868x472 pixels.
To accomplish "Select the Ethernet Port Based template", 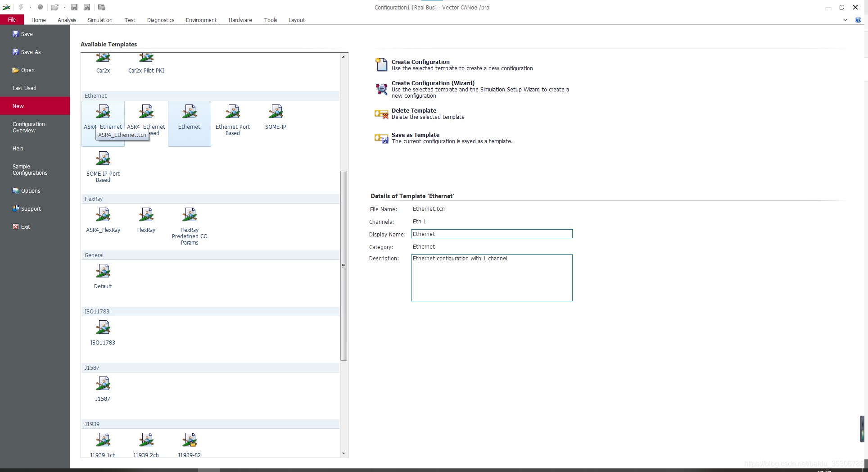I will click(x=233, y=120).
